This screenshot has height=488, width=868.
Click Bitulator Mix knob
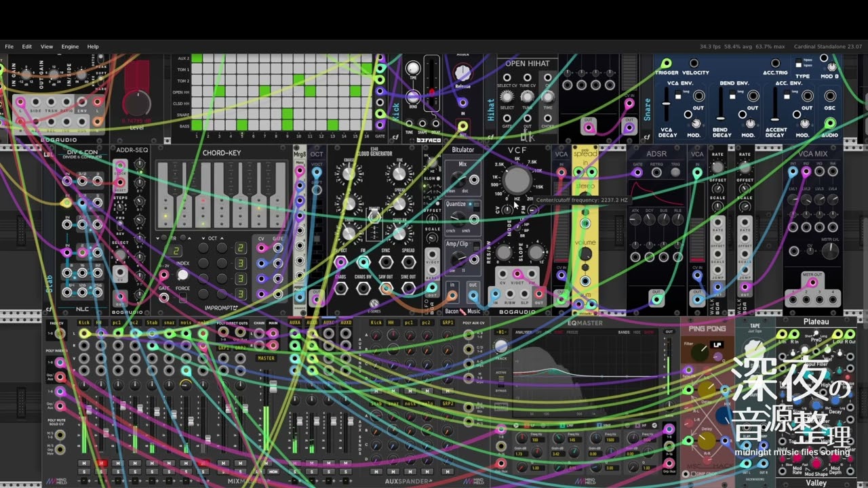coord(460,179)
